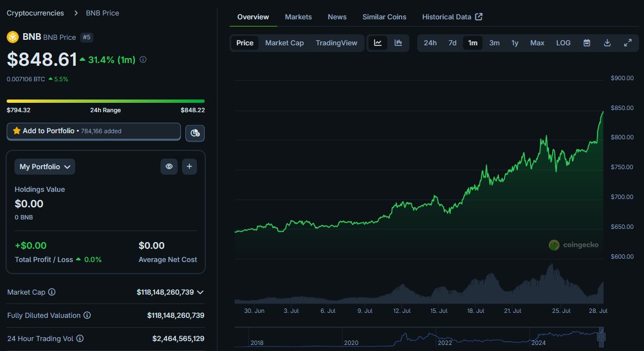This screenshot has width=644, height=351.
Task: Switch to the candlestick chart icon
Action: pos(398,43)
